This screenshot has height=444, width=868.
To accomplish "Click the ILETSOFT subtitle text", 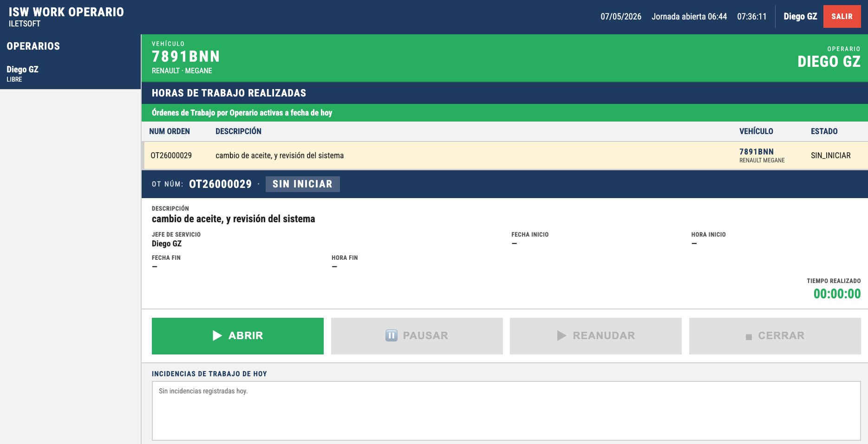I will coord(24,24).
